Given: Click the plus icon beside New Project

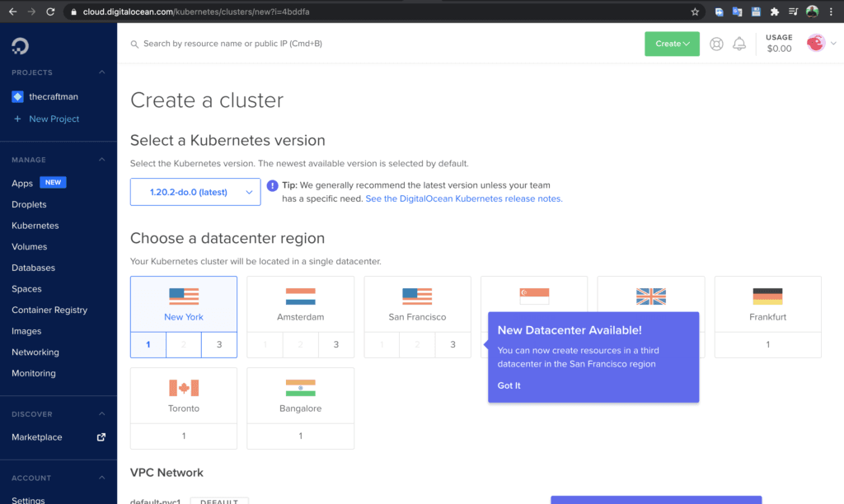Looking at the screenshot, I should (17, 119).
